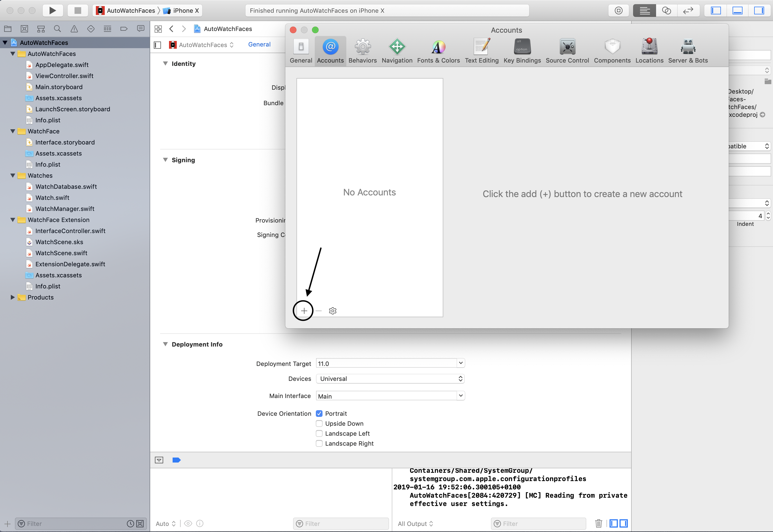Enable the Landscape Left orientation checkbox

coord(319,433)
